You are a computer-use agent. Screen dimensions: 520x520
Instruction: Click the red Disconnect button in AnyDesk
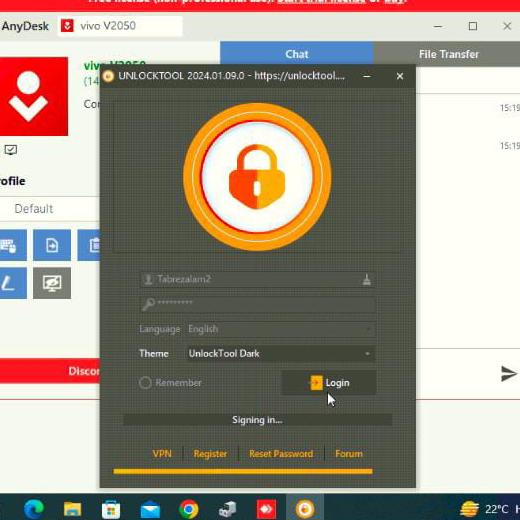pyautogui.click(x=50, y=371)
